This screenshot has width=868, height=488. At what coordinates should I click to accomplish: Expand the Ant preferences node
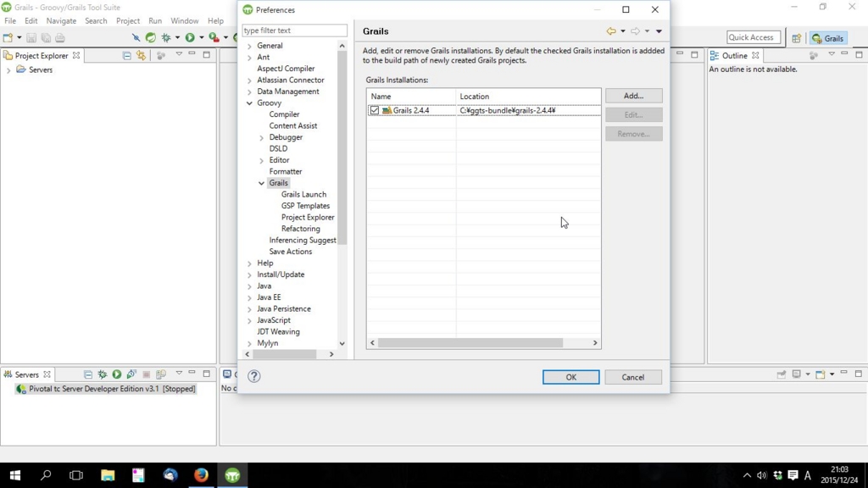point(249,58)
